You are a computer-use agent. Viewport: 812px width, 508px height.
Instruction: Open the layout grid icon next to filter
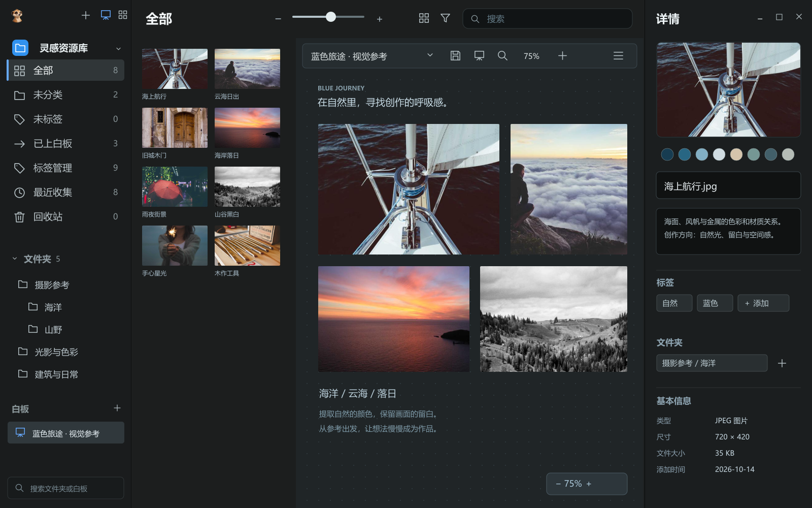(x=424, y=18)
